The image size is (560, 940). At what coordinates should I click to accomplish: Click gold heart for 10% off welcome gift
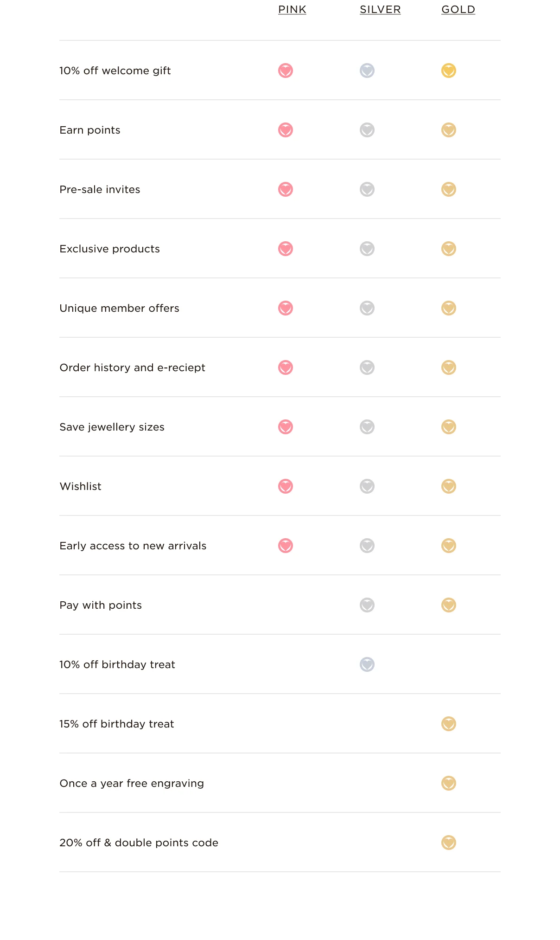point(449,71)
